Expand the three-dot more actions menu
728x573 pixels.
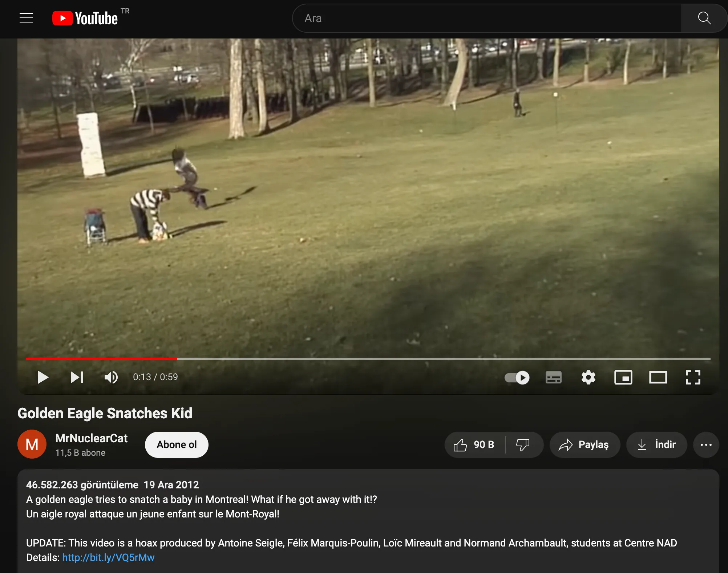(x=706, y=445)
